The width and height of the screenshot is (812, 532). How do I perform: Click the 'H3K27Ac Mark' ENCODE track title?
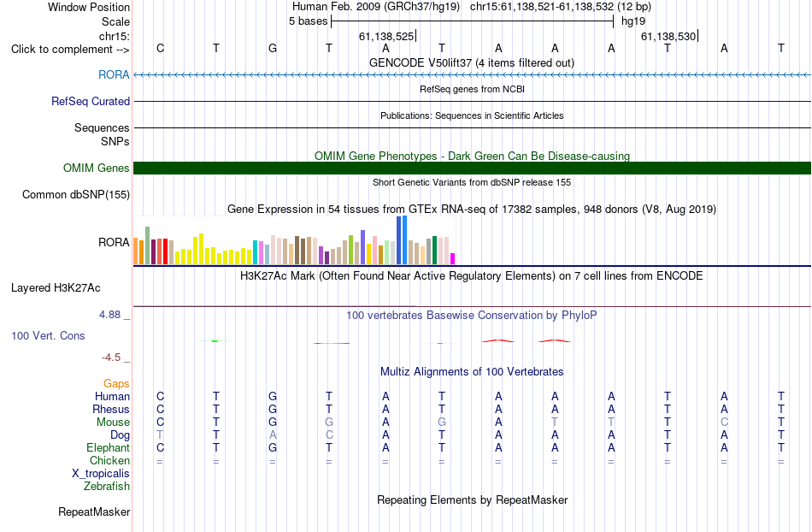[x=472, y=275]
